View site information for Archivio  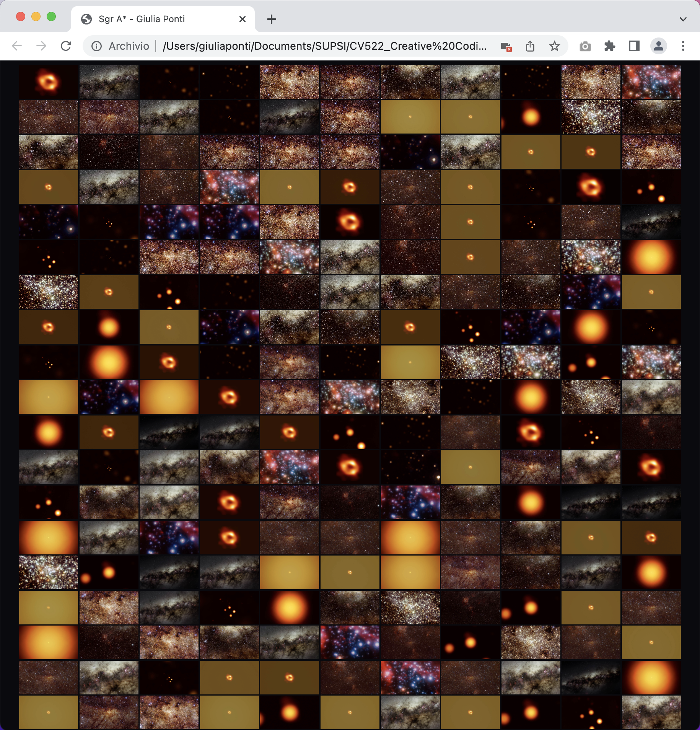coord(97,46)
